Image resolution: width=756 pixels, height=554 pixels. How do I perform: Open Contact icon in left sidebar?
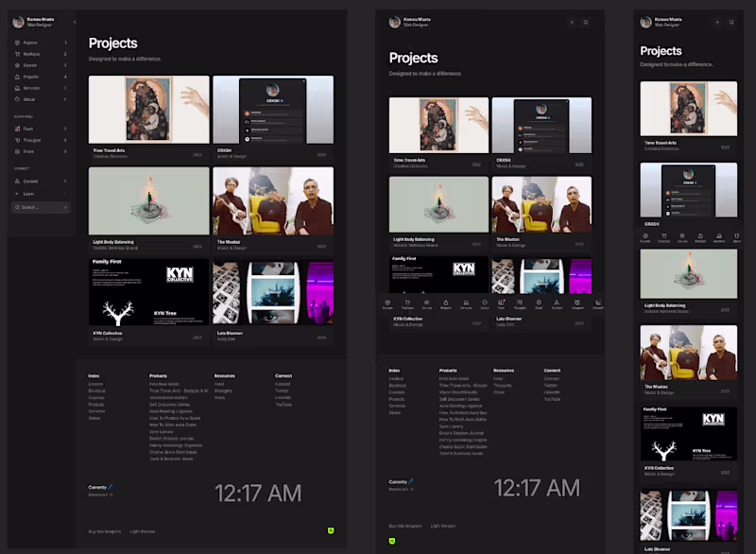pos(17,182)
